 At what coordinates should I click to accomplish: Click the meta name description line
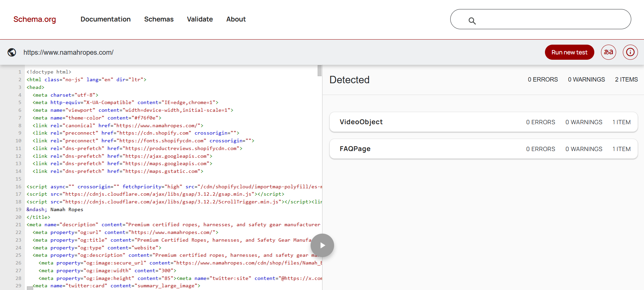[173, 225]
